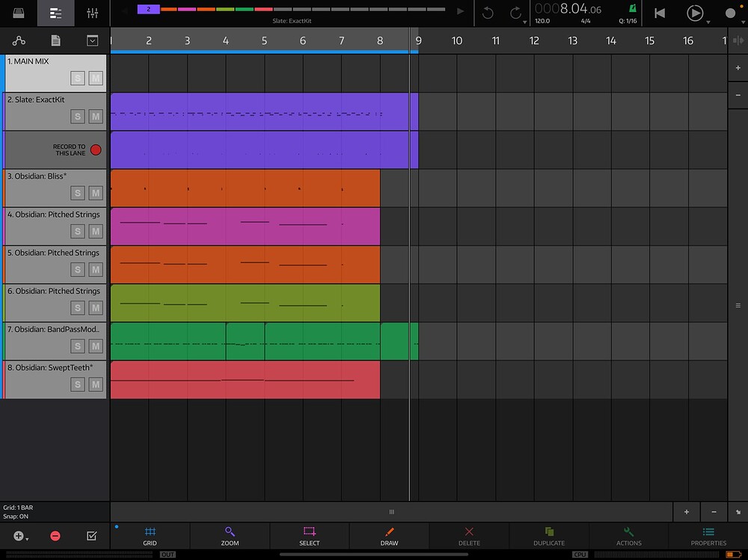
Task: Mute Obsidian: Bliss track
Action: pos(96,193)
